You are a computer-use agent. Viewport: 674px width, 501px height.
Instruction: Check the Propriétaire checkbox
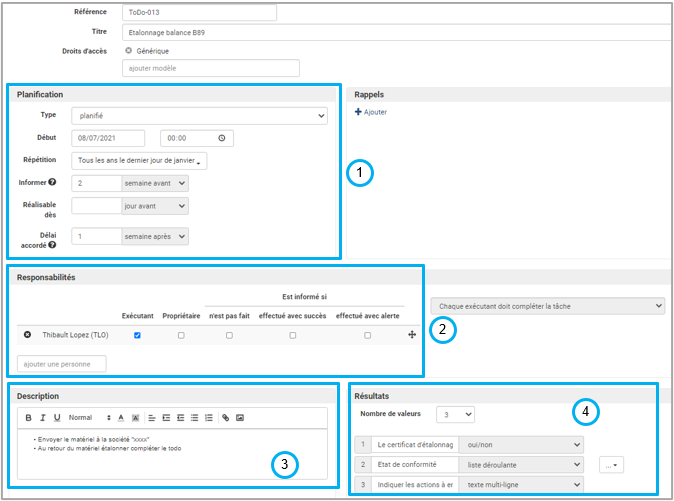181,335
